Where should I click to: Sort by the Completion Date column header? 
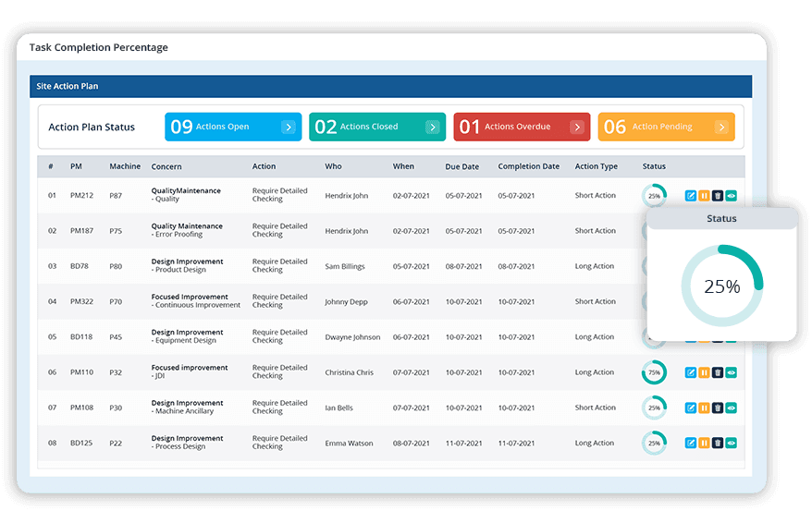[x=529, y=166]
